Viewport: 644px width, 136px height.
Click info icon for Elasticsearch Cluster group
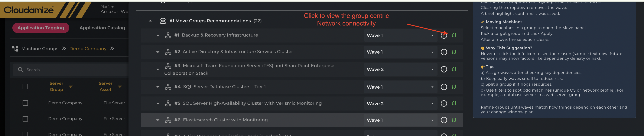pyautogui.click(x=444, y=120)
